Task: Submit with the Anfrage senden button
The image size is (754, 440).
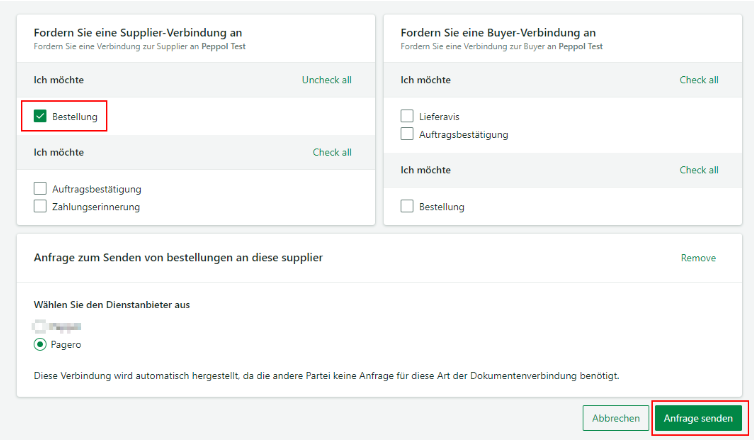Action: 698,418
